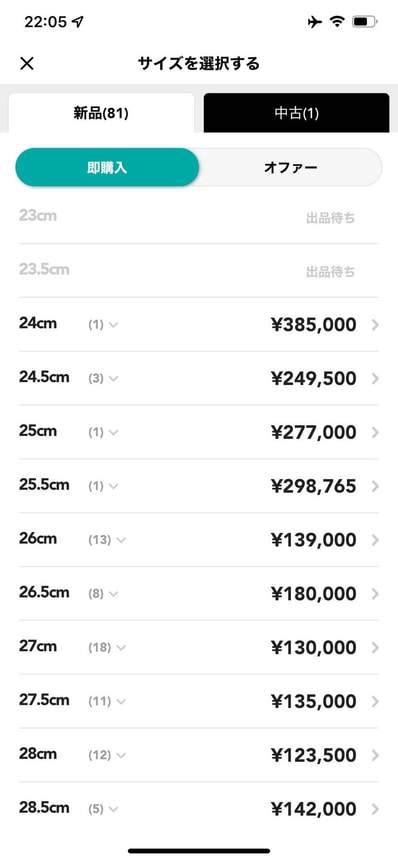Image resolution: width=398 pixels, height=861 pixels.
Task: Switch to オファー offer mode
Action: 290,167
